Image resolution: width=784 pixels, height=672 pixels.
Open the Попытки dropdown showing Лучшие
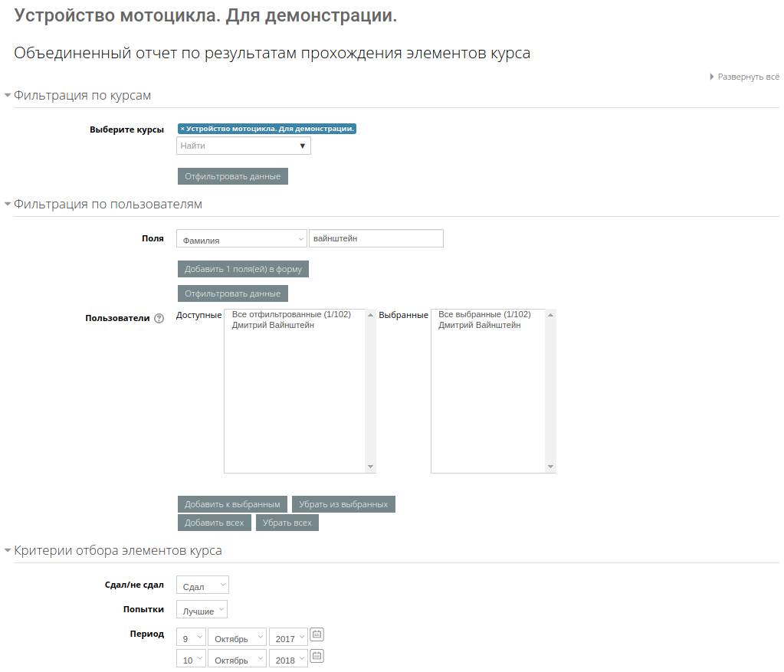tap(202, 610)
